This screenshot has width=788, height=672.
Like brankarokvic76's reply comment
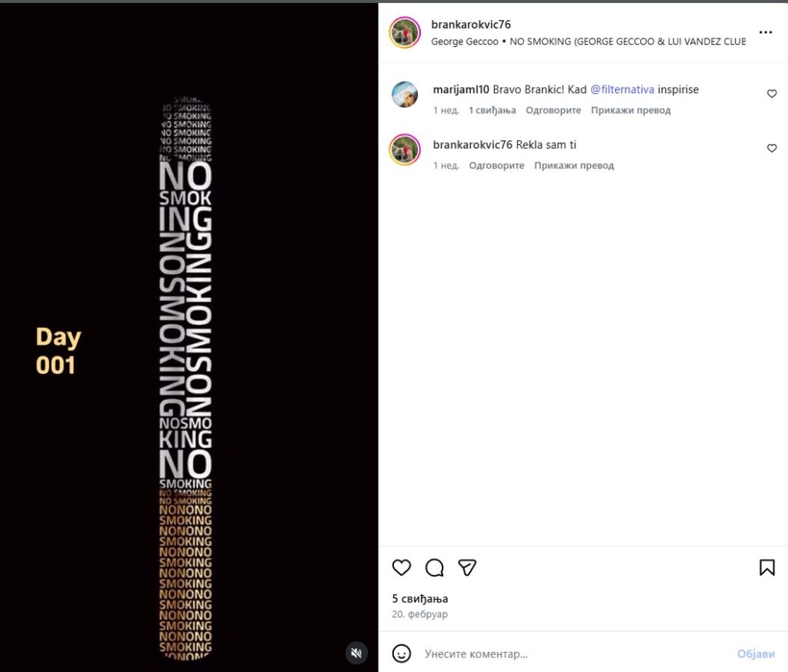click(772, 149)
